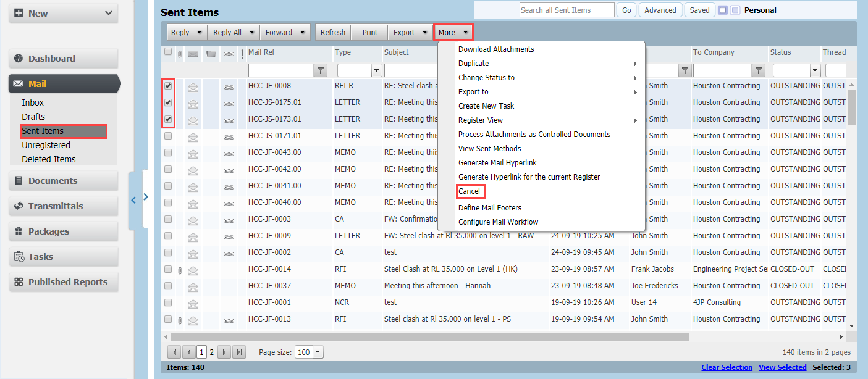Choose View Sent Methods menu option
This screenshot has height=379, width=868.
click(x=489, y=149)
